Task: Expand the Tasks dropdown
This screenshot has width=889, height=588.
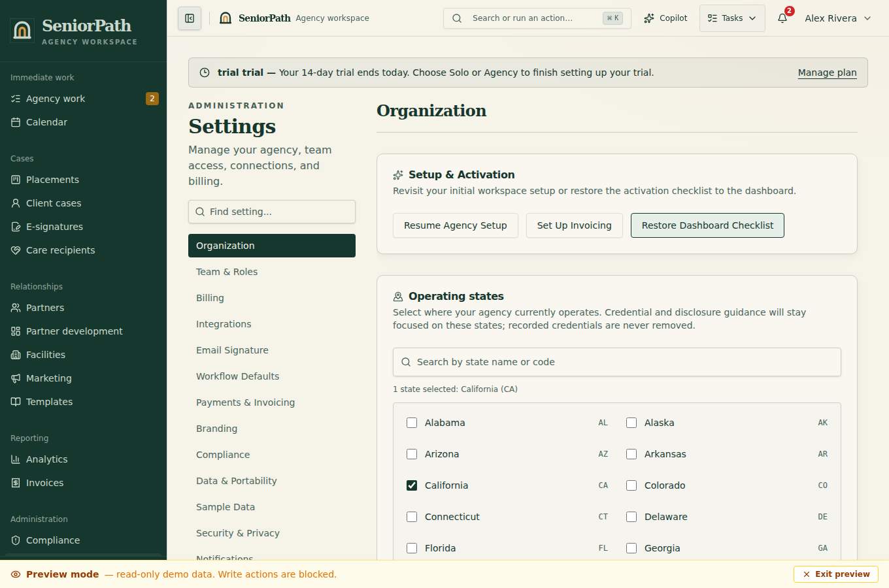Action: [x=732, y=18]
